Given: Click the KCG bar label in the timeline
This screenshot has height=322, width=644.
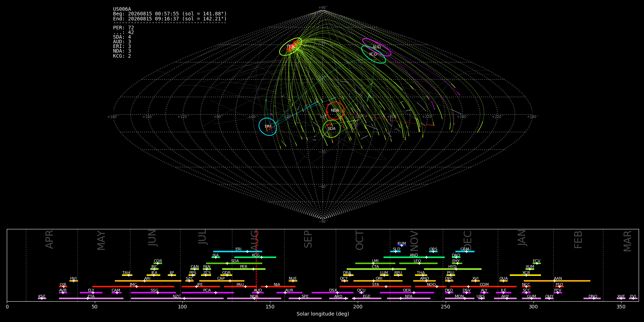Looking at the screenshot, I should (256, 255).
